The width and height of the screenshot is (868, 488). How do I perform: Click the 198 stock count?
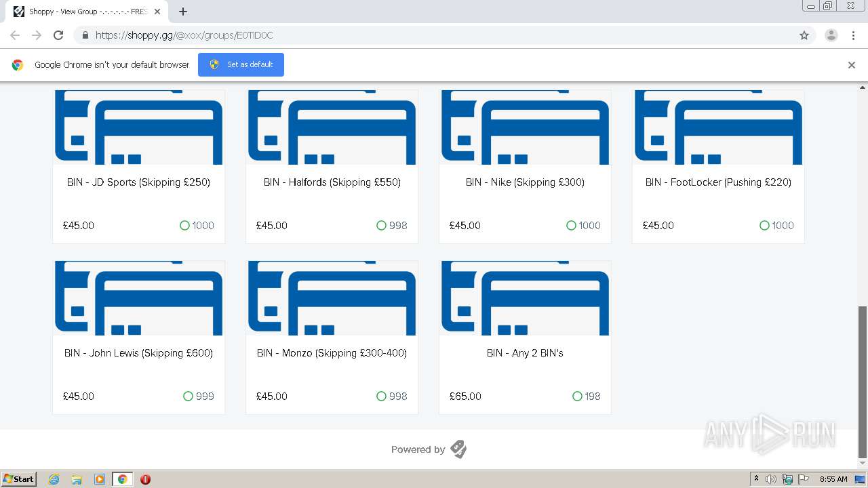[x=593, y=396]
